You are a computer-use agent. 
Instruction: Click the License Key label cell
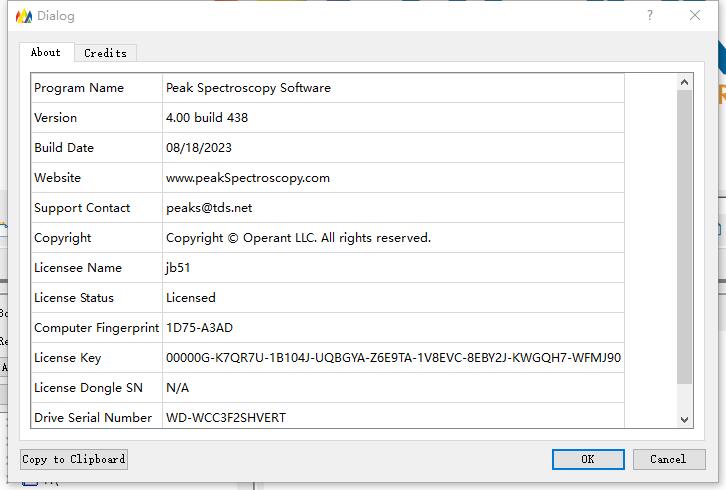[x=97, y=358]
